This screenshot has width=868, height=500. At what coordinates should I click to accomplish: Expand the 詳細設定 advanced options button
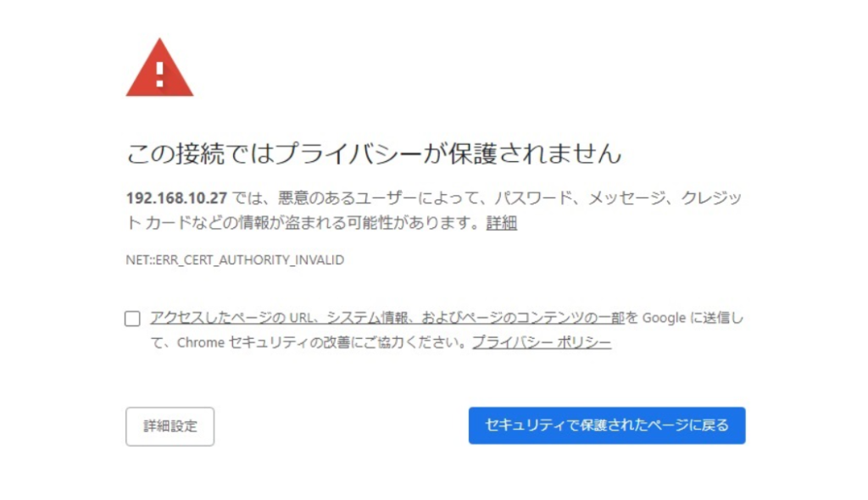click(x=170, y=426)
